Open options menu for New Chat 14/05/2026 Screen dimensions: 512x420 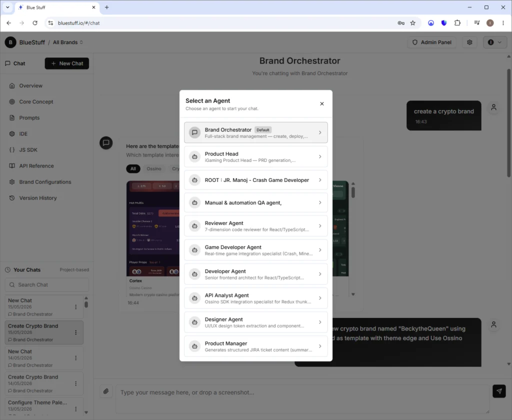tap(76, 358)
